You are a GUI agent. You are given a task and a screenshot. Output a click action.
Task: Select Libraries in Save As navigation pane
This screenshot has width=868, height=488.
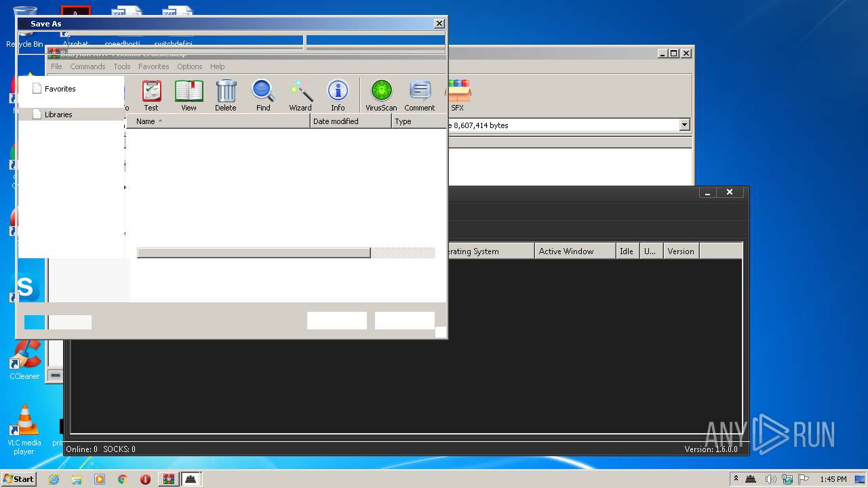[x=58, y=115]
